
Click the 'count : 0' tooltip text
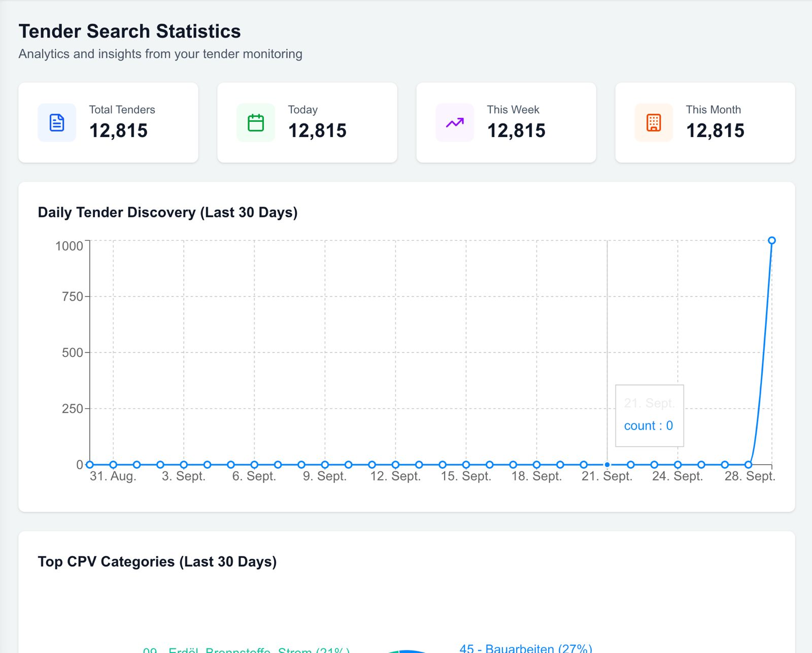648,426
